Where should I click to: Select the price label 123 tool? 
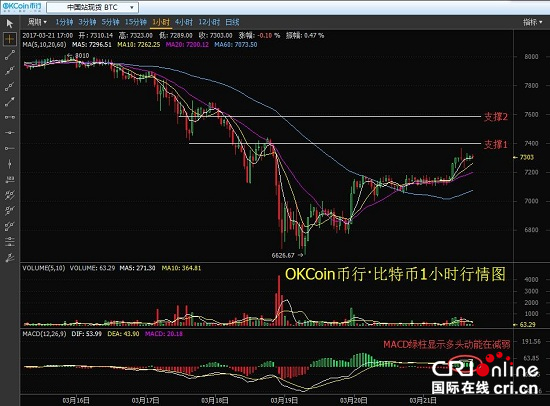click(x=9, y=180)
